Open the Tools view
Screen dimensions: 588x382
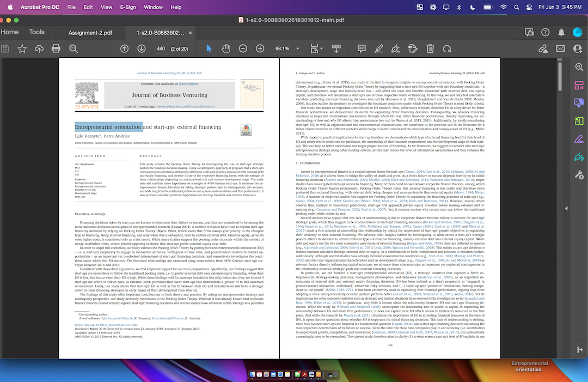37,32
